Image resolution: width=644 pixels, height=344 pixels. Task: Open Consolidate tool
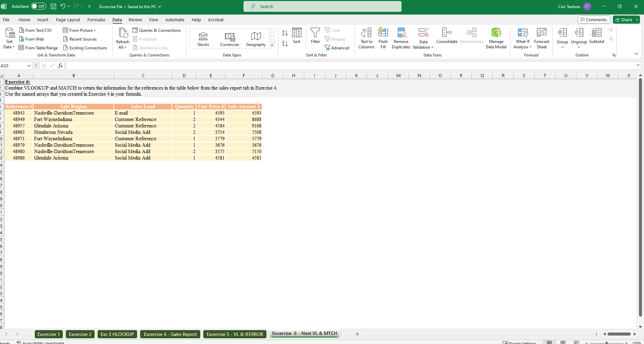(x=447, y=36)
